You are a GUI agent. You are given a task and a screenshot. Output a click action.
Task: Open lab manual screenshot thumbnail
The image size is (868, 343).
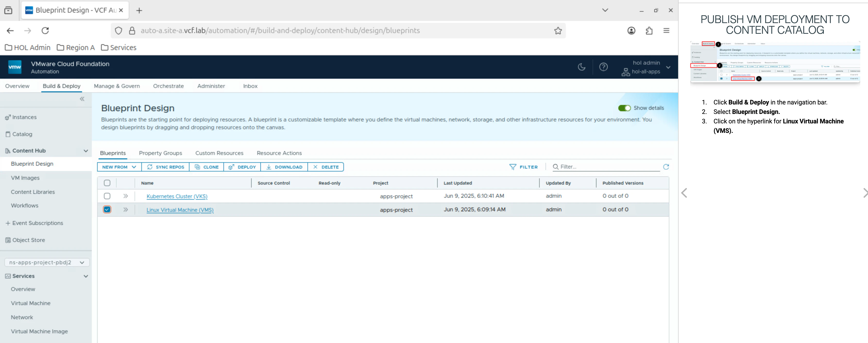point(775,62)
